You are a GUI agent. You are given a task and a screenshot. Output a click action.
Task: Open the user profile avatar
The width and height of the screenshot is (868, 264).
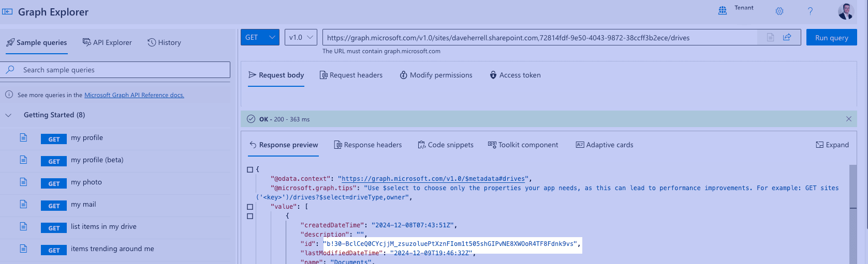coord(846,11)
